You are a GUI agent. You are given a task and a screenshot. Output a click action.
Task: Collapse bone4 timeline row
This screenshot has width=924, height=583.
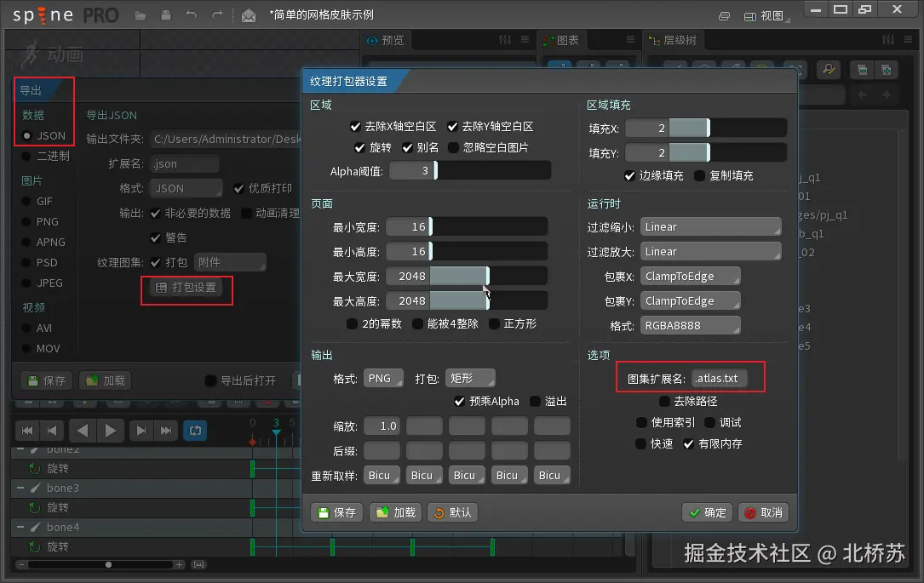pos(20,527)
